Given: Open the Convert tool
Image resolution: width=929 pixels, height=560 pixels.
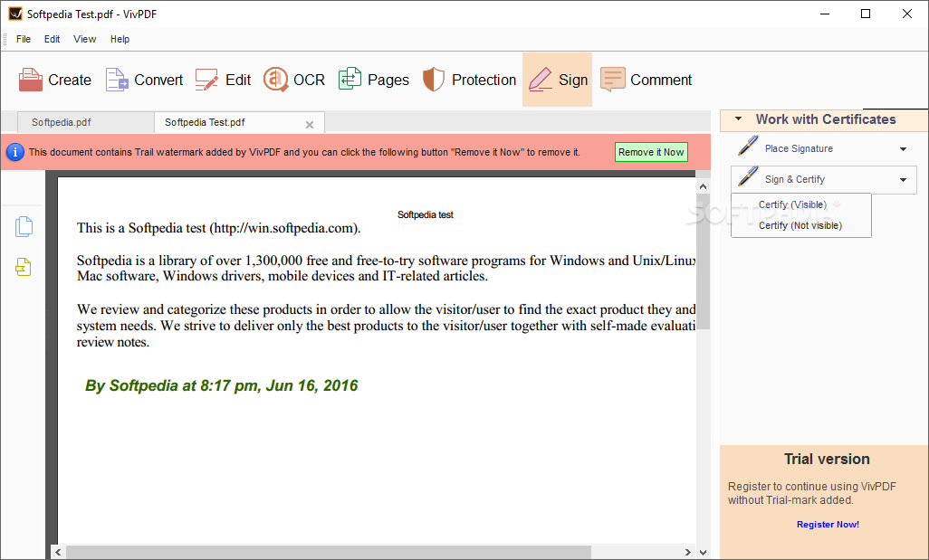Looking at the screenshot, I should click(x=144, y=80).
